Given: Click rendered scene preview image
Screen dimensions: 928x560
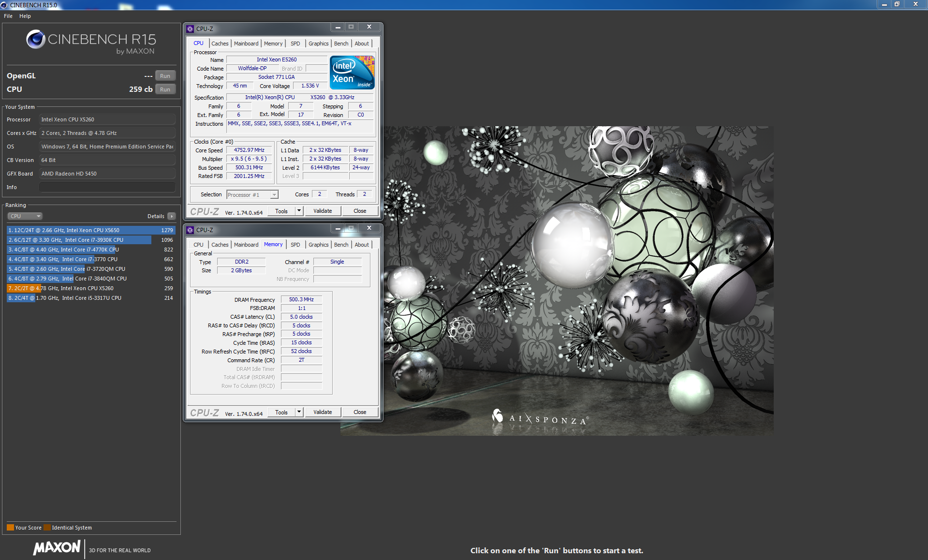Looking at the screenshot, I should (557, 281).
